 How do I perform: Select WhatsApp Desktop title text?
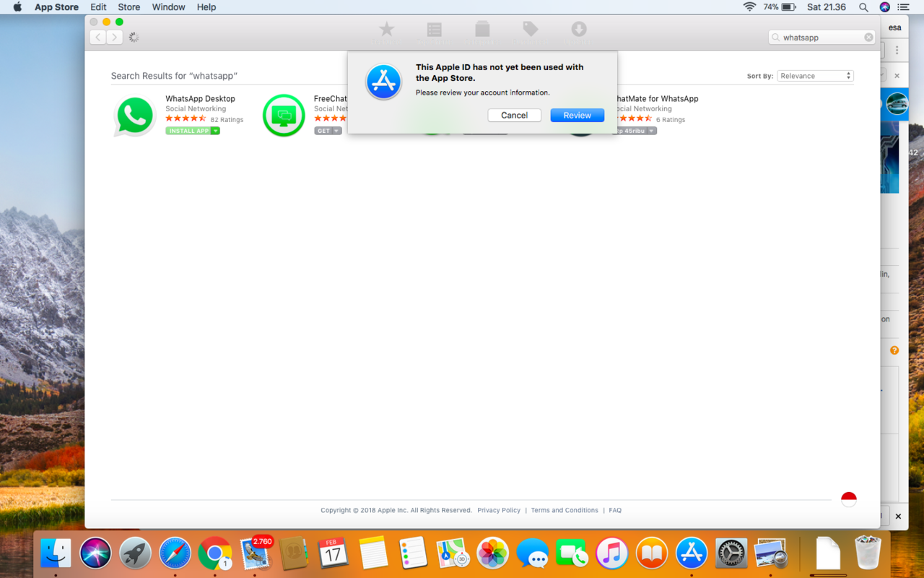tap(200, 99)
